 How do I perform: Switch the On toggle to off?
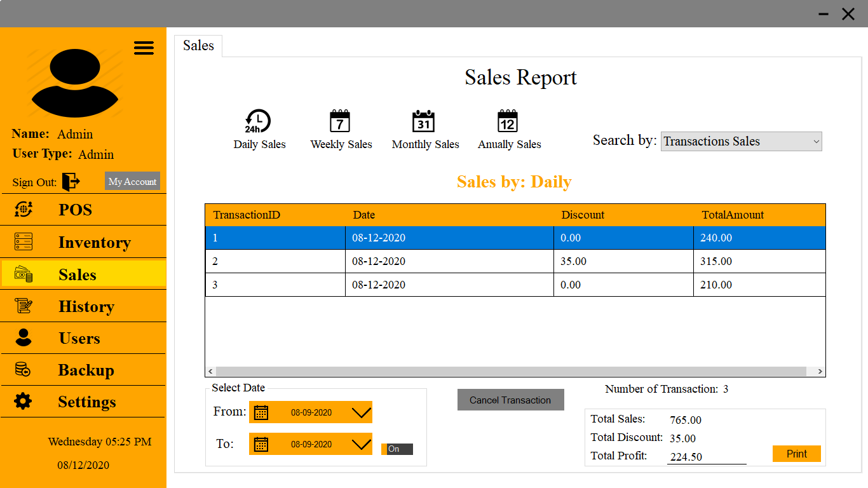pos(396,449)
